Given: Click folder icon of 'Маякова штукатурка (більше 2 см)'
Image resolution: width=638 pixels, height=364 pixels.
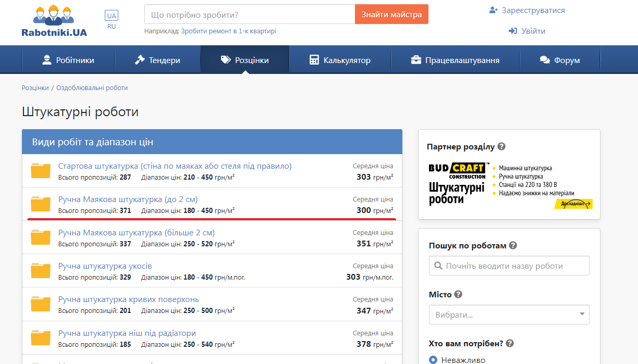Looking at the screenshot, I should coord(41,237).
